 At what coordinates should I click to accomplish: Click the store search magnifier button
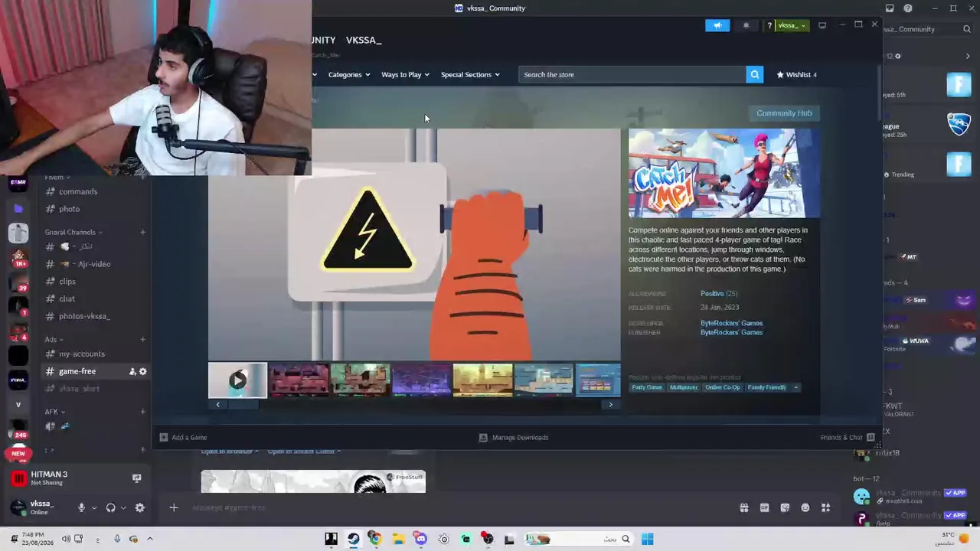click(755, 74)
